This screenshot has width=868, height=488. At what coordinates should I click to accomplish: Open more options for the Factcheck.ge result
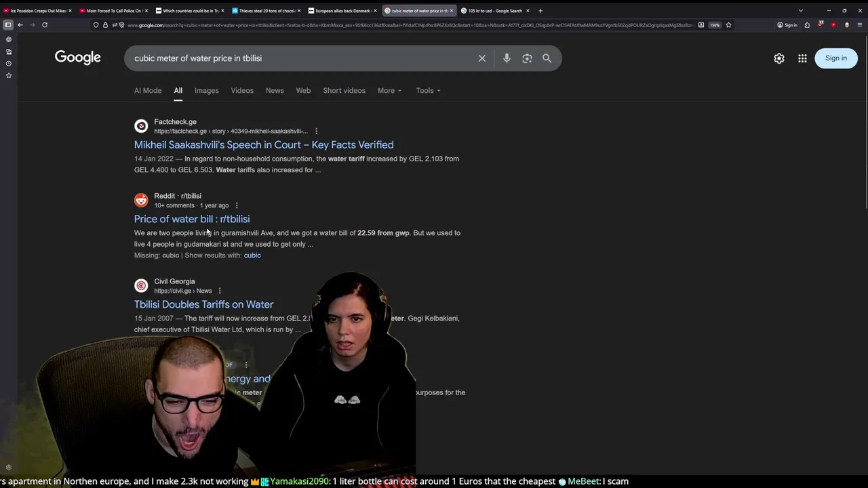316,131
